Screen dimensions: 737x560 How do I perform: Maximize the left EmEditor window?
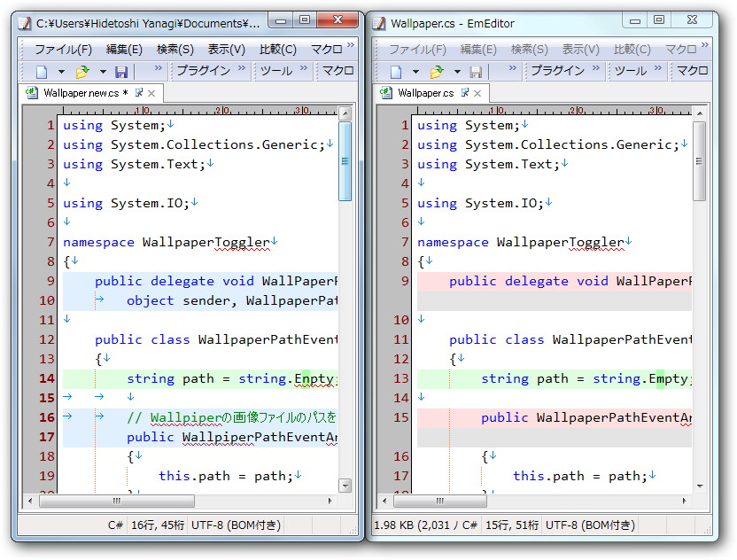pyautogui.click(x=305, y=20)
